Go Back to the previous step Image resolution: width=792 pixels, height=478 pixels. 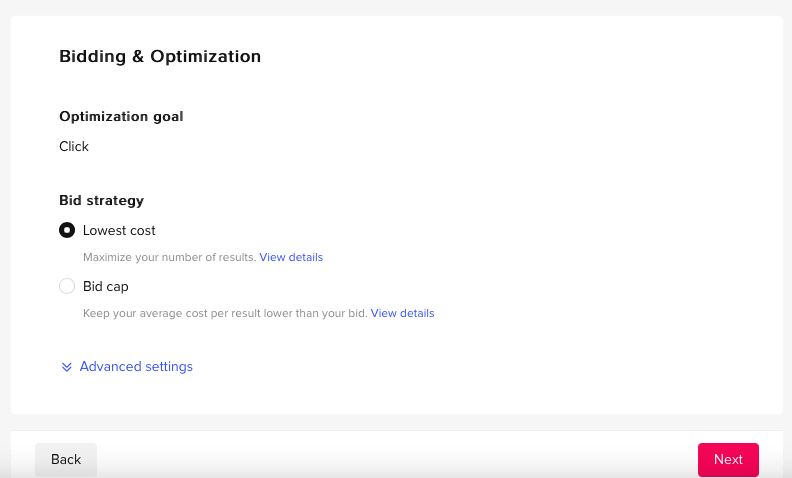tap(66, 459)
